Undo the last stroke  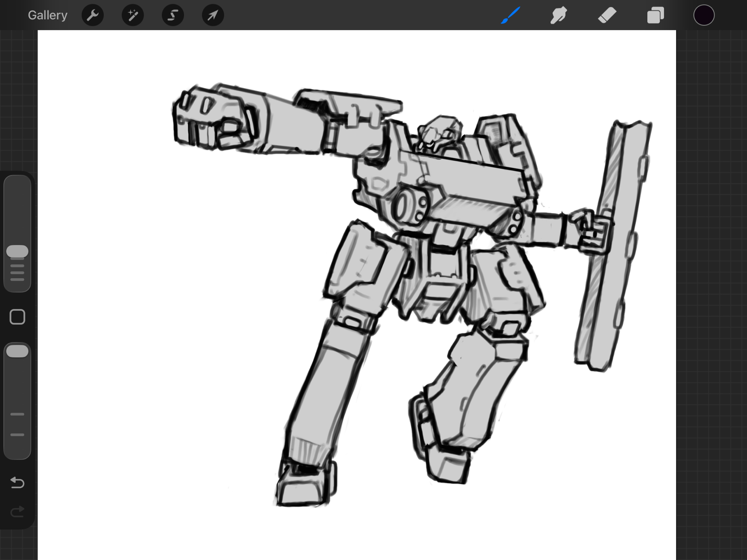17,483
